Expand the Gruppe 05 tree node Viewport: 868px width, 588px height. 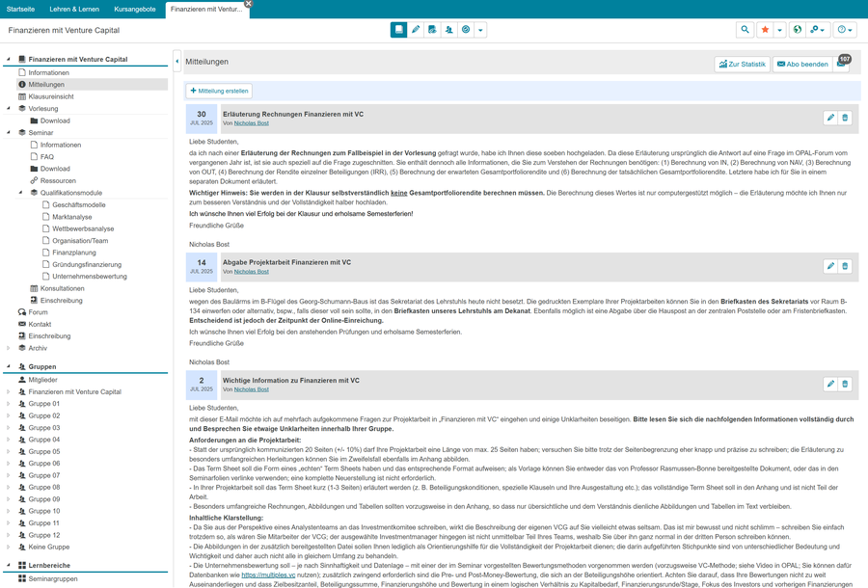[x=9, y=451]
